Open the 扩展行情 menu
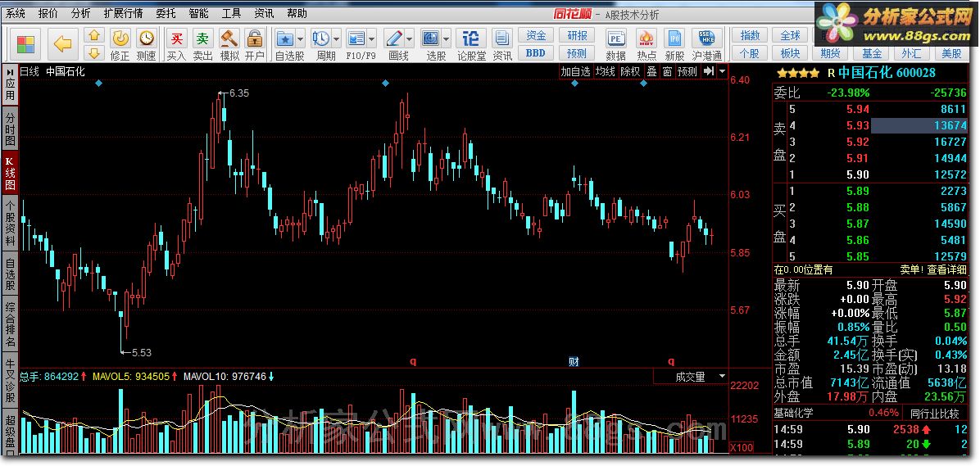Viewport: 980px width, 466px height. 124,13
